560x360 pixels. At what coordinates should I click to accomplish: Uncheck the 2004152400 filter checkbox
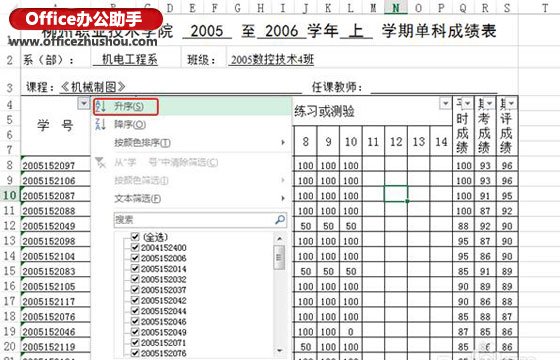click(135, 247)
